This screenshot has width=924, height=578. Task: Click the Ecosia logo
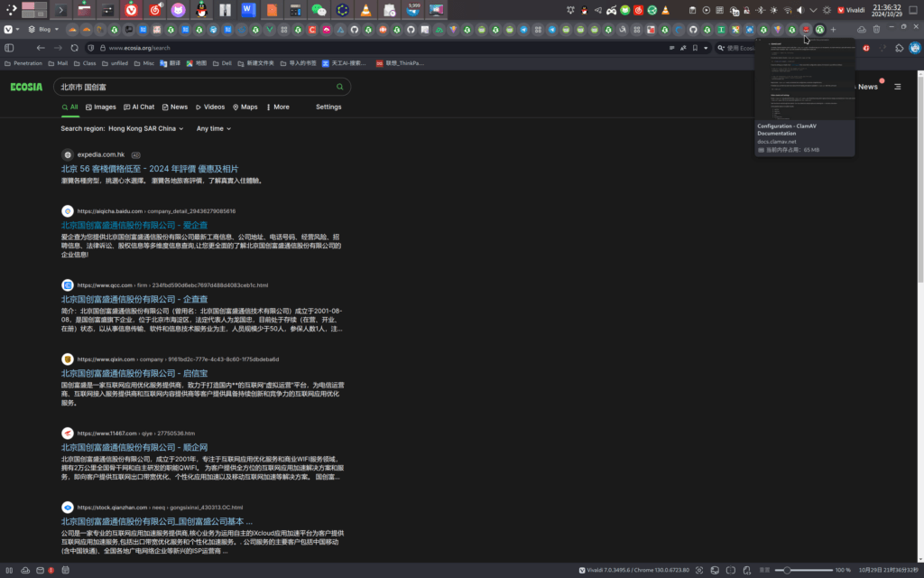point(26,87)
